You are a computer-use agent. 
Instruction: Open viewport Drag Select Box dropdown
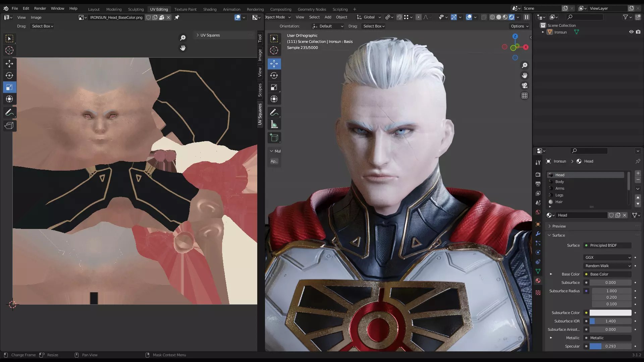pos(374,26)
